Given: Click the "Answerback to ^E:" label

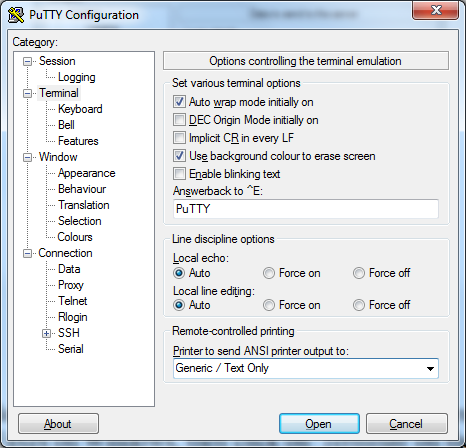Looking at the screenshot, I should pos(218,191).
